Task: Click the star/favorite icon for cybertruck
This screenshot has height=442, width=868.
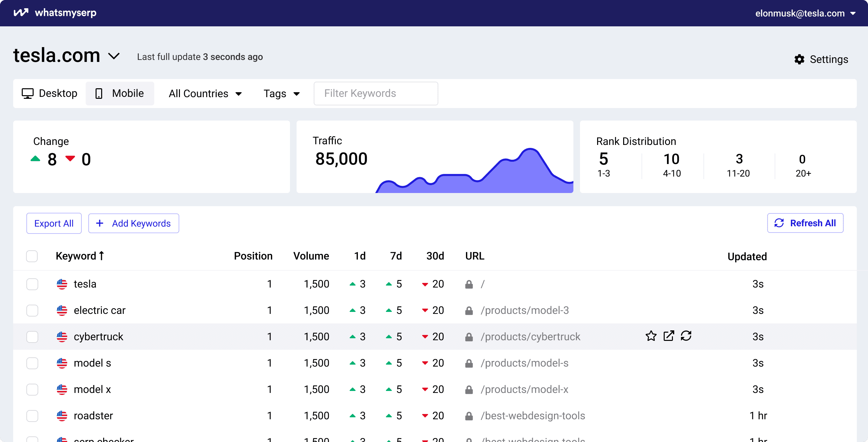Action: [x=651, y=337]
